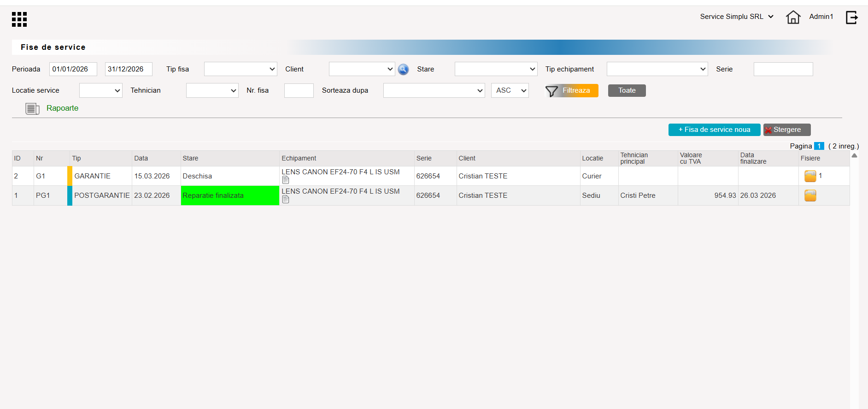Click the Rapoarte report icon
The width and height of the screenshot is (868, 409).
pyautogui.click(x=32, y=109)
